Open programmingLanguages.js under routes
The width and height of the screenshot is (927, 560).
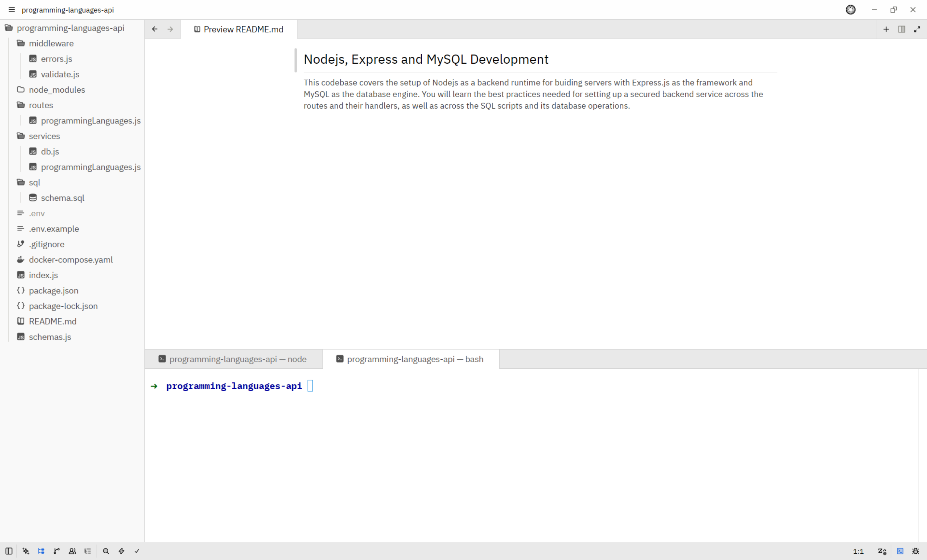[72, 121]
